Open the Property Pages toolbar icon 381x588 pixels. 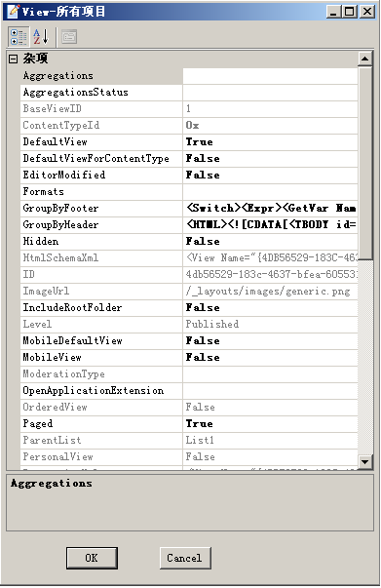pos(69,37)
